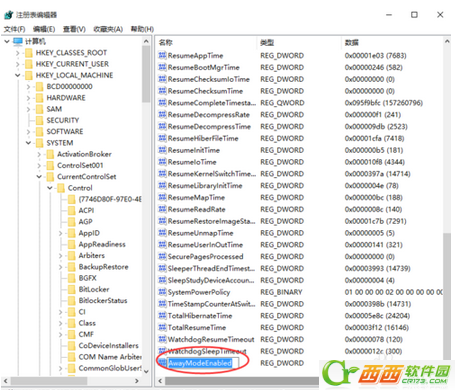This screenshot has height=390, width=455.
Task: Click the AwayModeEnabled name edit field
Action: tap(203, 363)
